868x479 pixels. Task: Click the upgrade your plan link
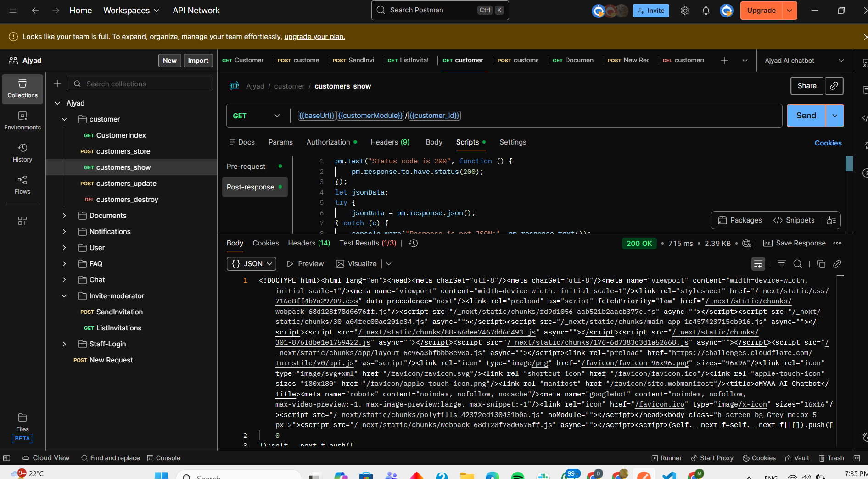coord(314,37)
